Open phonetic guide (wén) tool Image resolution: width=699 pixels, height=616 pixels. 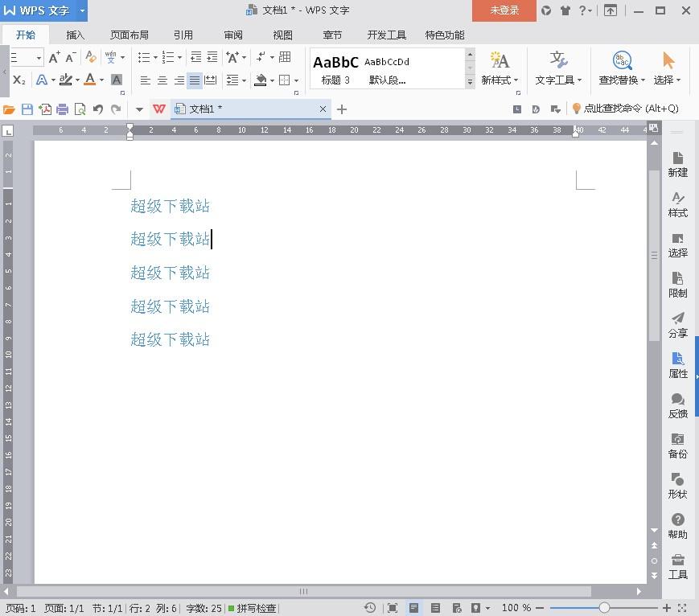pyautogui.click(x=110, y=57)
